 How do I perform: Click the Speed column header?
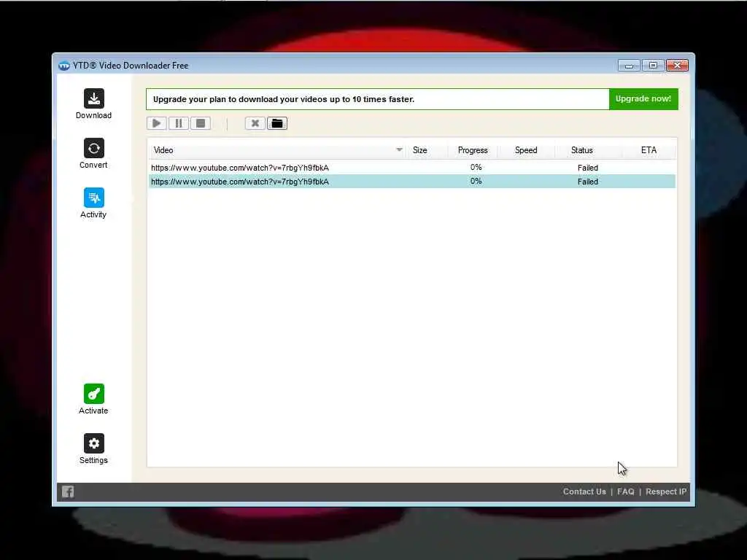click(526, 150)
